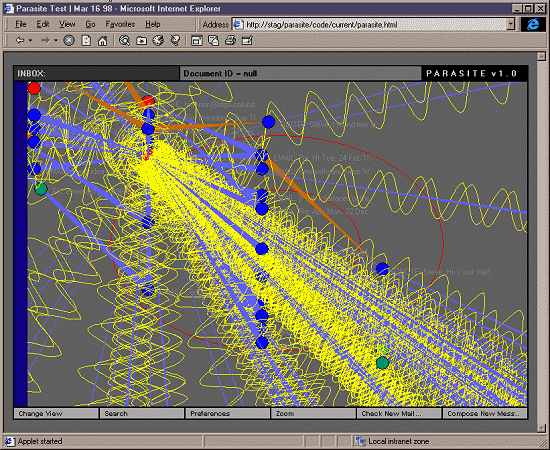Open the View menu
The height and width of the screenshot is (450, 550).
tap(67, 24)
